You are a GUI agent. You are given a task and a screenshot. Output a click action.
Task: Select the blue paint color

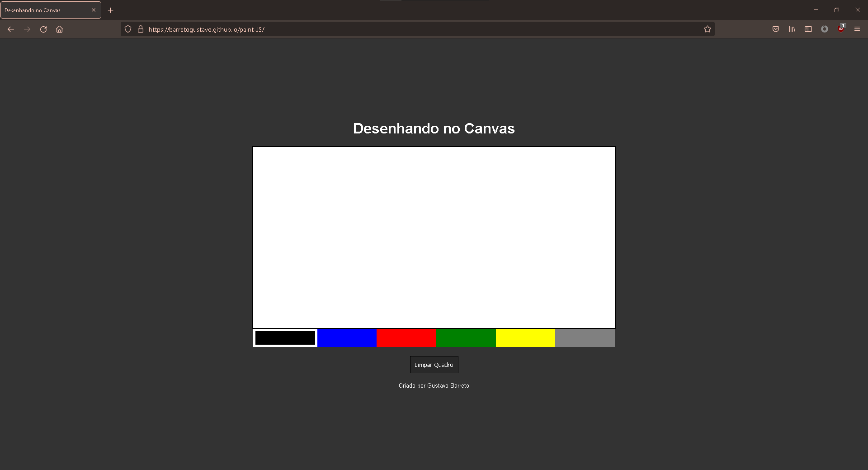pos(347,338)
